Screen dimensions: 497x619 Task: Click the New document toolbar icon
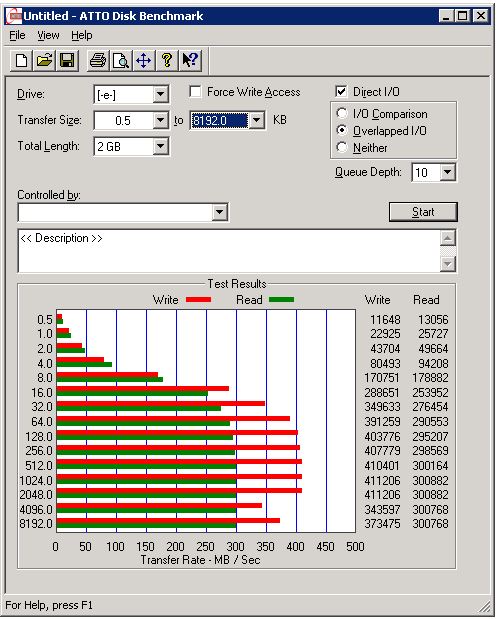click(21, 61)
